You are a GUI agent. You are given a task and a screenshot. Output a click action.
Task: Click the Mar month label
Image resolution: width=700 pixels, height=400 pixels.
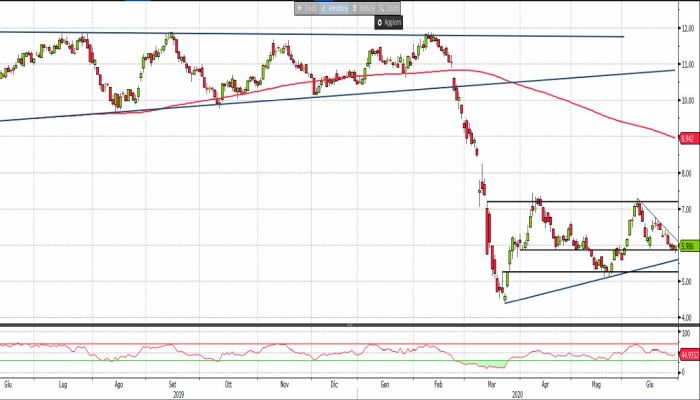pos(492,384)
